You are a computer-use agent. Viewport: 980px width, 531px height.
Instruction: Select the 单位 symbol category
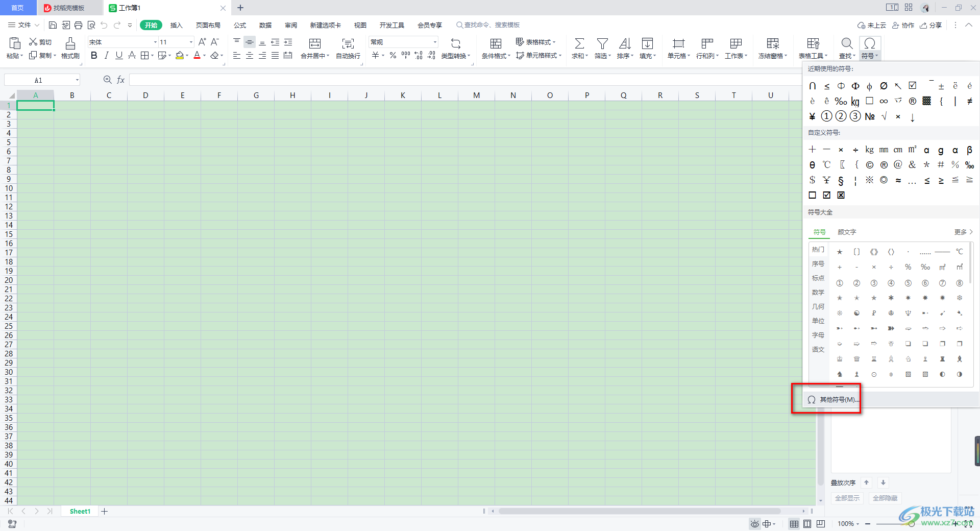click(818, 321)
